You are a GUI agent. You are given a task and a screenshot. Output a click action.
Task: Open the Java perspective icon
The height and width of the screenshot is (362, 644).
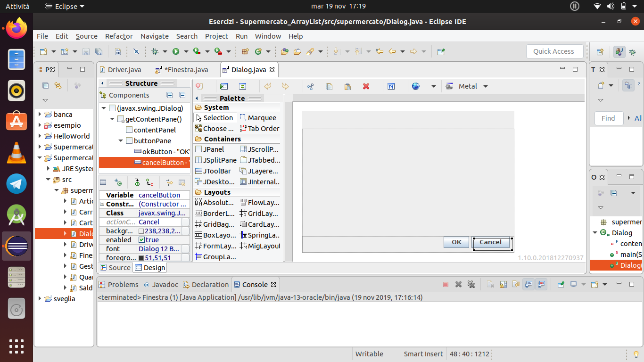(619, 52)
